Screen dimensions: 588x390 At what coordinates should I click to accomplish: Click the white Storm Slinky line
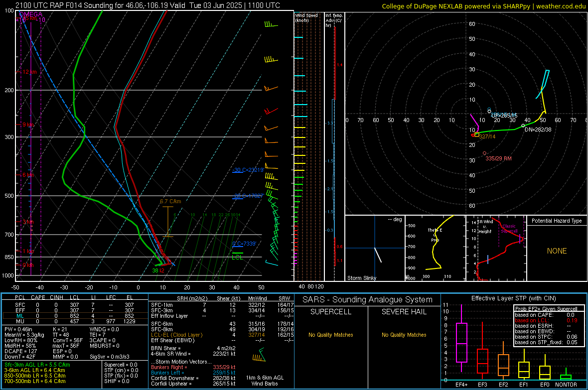[378, 255]
